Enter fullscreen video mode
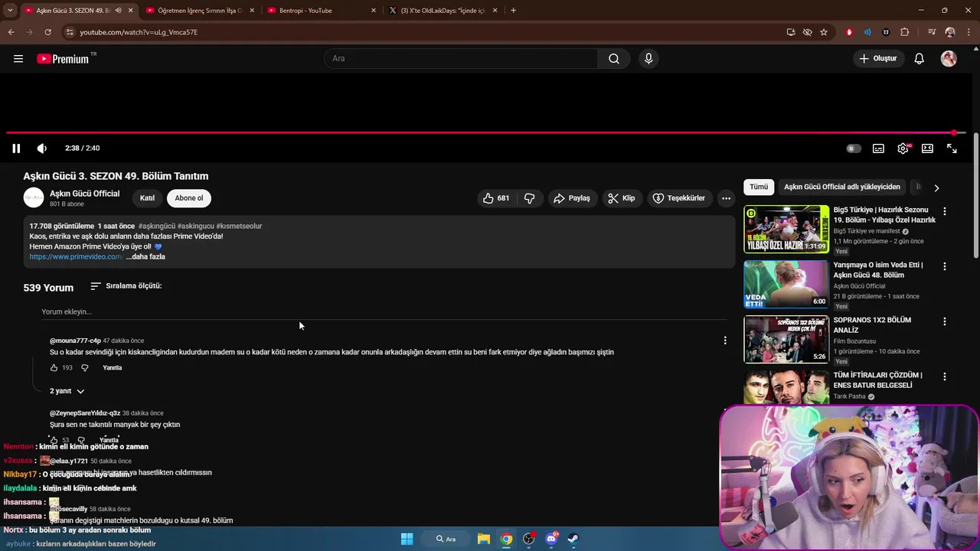This screenshot has width=980, height=551. click(952, 148)
